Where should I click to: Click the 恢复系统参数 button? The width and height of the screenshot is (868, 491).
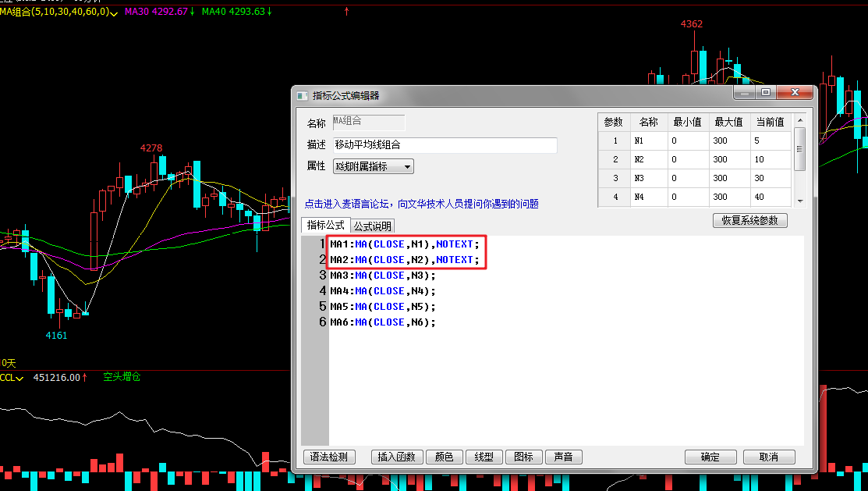(749, 221)
